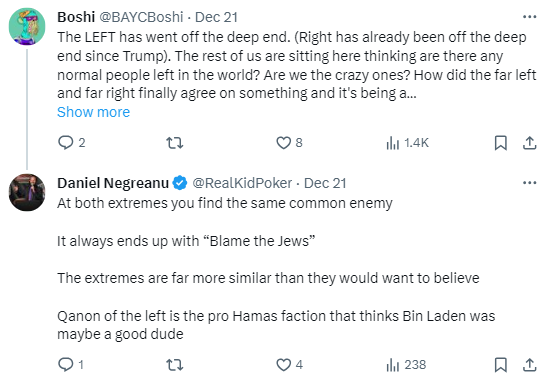Open Daniel Negreanu's profile picture
The image size is (548, 381).
[27, 192]
